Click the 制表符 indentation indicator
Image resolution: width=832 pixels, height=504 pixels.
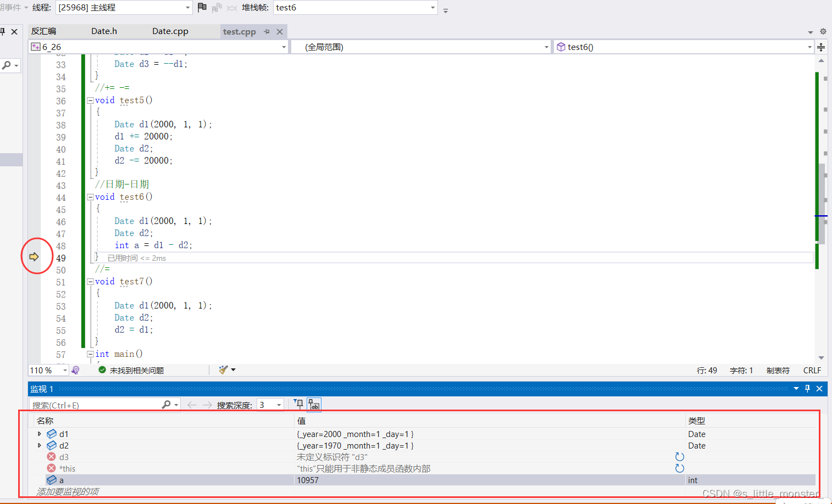pos(778,371)
